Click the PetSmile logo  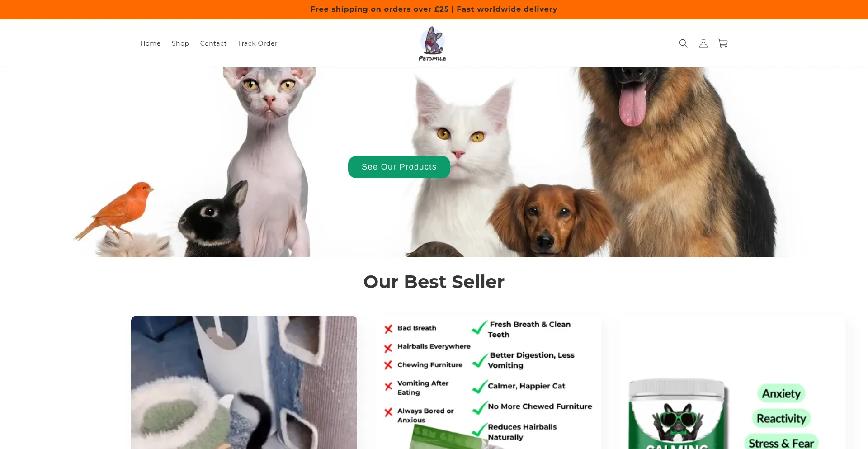[x=433, y=43]
